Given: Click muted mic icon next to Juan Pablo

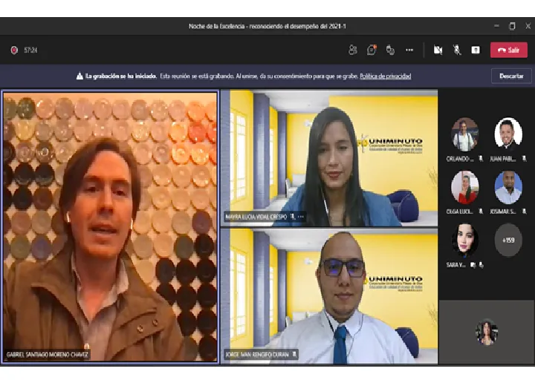Looking at the screenshot, I should click(x=524, y=158).
